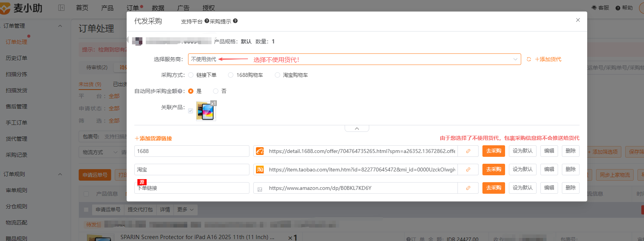Click the Amazon link row image icon
The width and height of the screenshot is (644, 241).
click(260, 189)
